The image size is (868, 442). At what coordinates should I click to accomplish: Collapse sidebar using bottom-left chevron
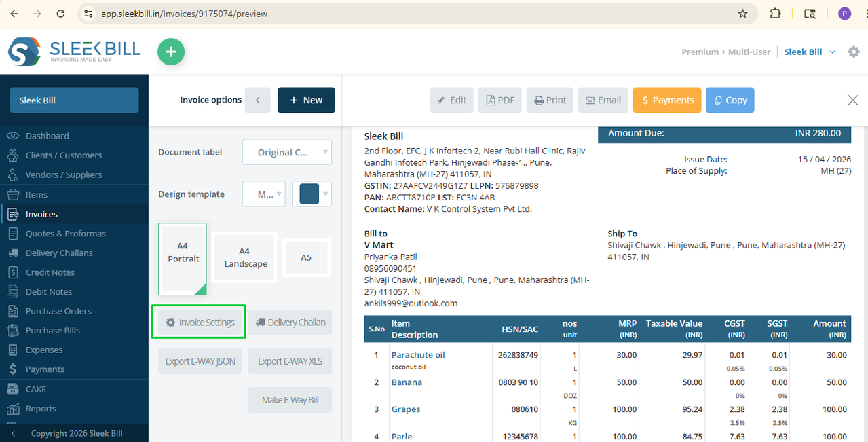tap(13, 433)
